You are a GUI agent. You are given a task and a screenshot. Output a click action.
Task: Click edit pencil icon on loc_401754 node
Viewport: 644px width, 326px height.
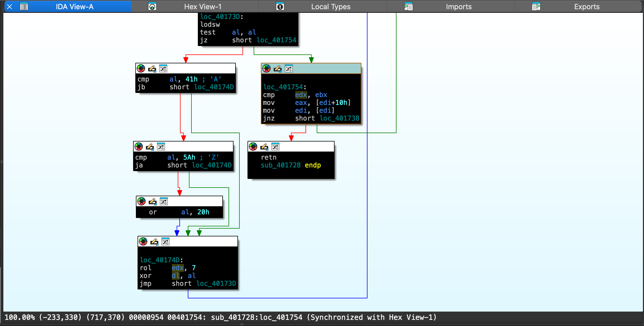pyautogui.click(x=278, y=68)
